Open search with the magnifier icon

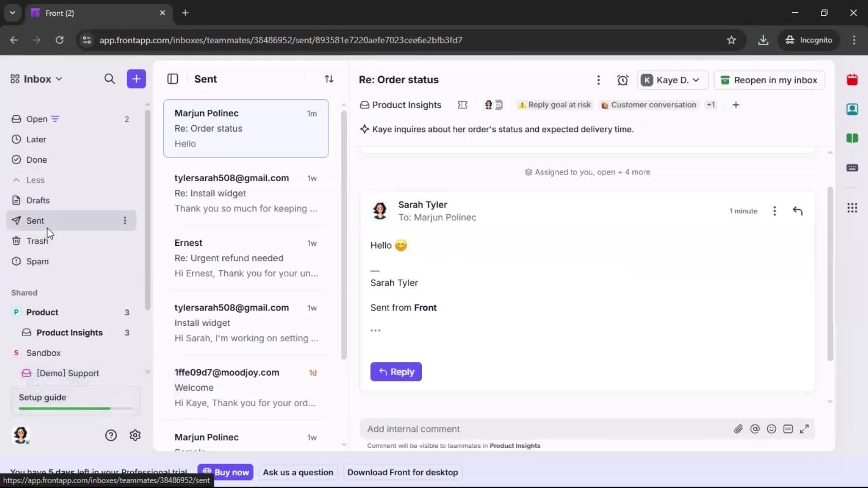[110, 79]
